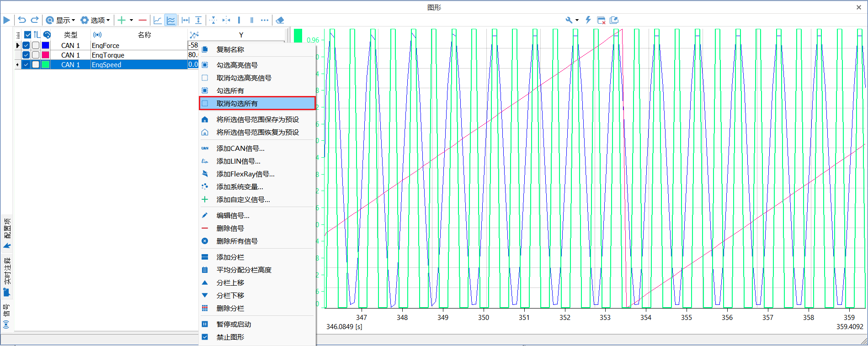Open the dropdown arrow next to wrench
The image size is (868, 346).
(577, 20)
